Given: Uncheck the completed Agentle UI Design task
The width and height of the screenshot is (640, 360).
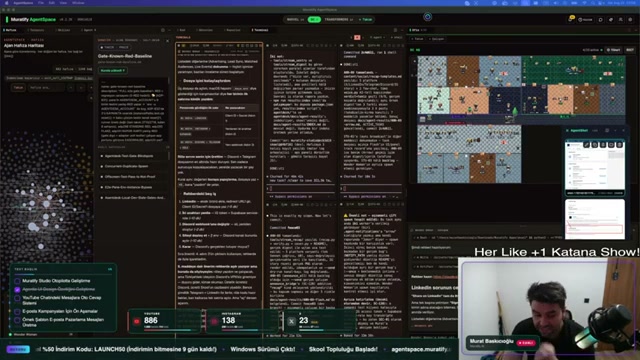Looking at the screenshot, I should tap(17, 289).
